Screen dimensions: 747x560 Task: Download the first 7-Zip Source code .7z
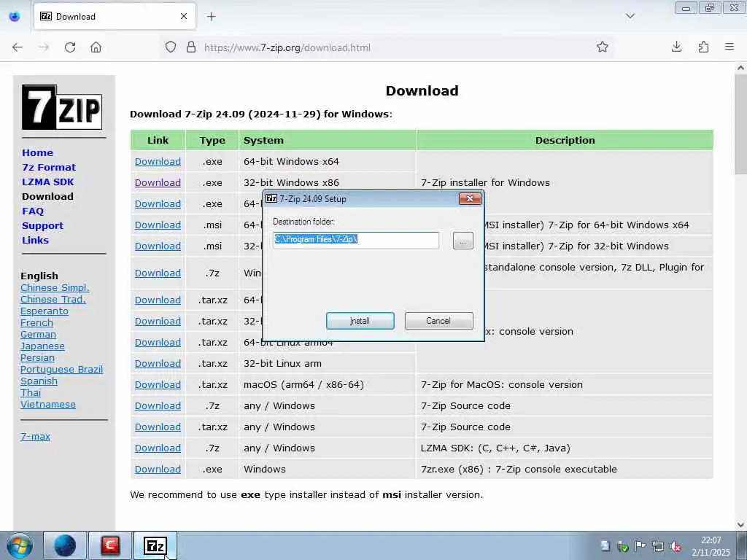(x=158, y=405)
